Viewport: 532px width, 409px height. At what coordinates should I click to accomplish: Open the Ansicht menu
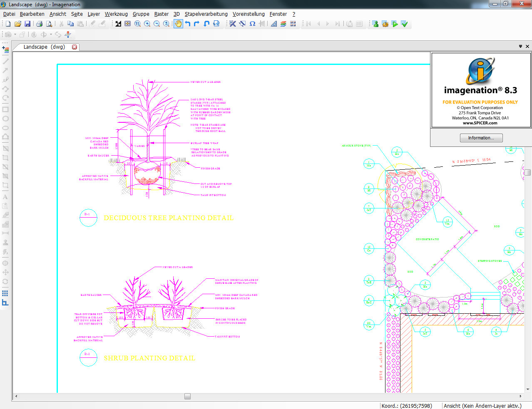(58, 14)
